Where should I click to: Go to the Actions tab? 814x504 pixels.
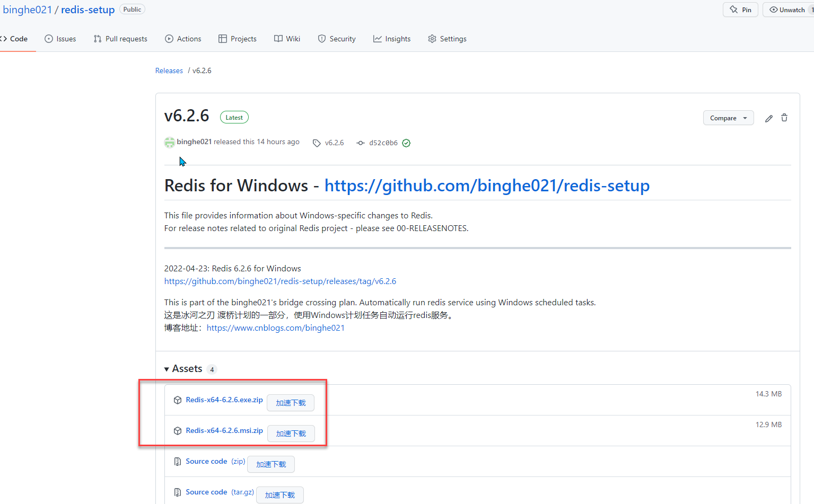tap(183, 39)
